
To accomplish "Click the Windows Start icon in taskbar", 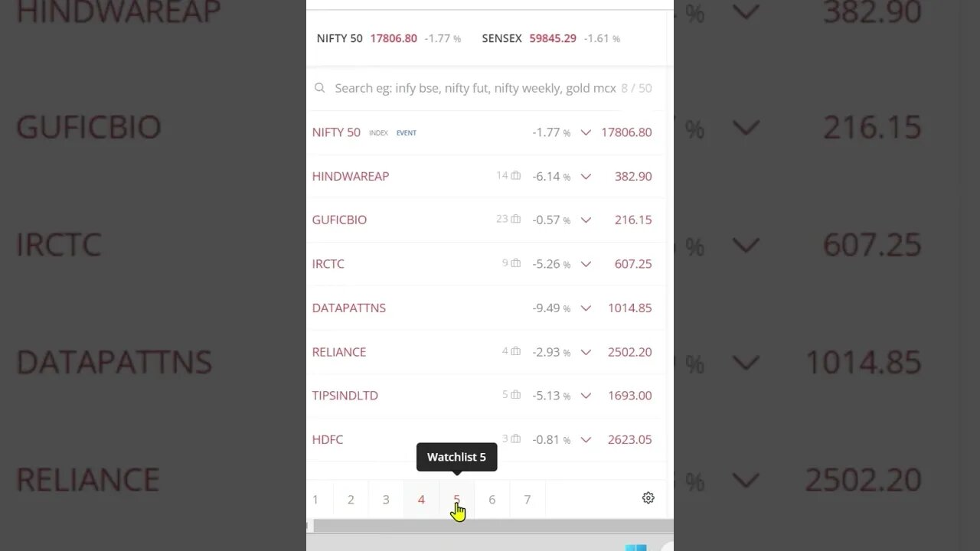I will pos(635,547).
